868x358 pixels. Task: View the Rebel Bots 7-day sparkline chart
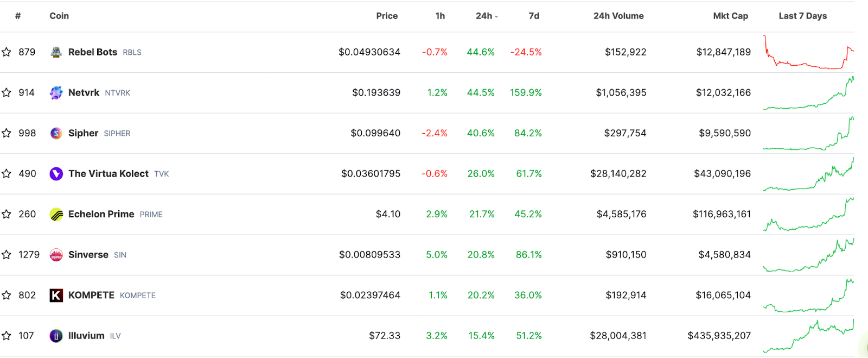[808, 52]
